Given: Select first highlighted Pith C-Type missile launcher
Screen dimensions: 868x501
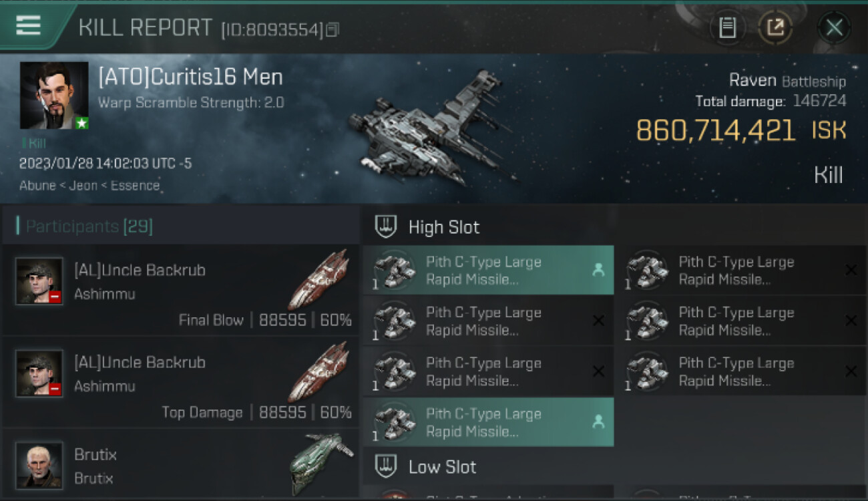Looking at the screenshot, I should click(x=488, y=271).
